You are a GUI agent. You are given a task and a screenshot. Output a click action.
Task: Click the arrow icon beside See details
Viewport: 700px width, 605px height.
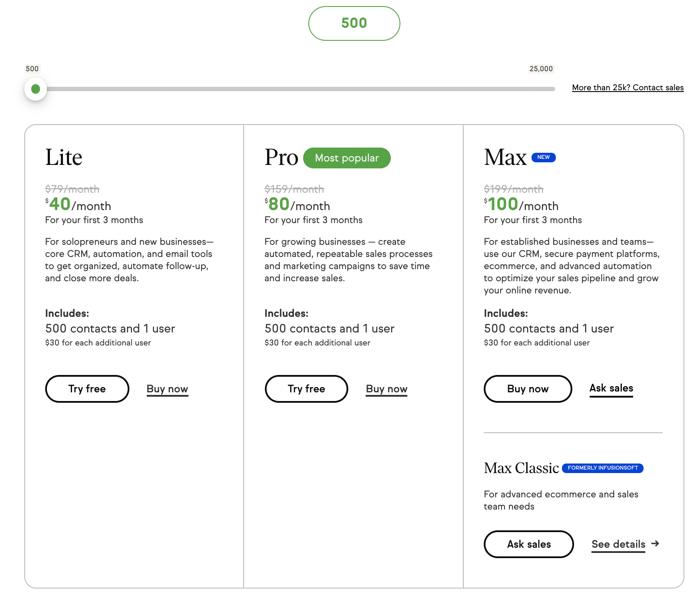[655, 543]
